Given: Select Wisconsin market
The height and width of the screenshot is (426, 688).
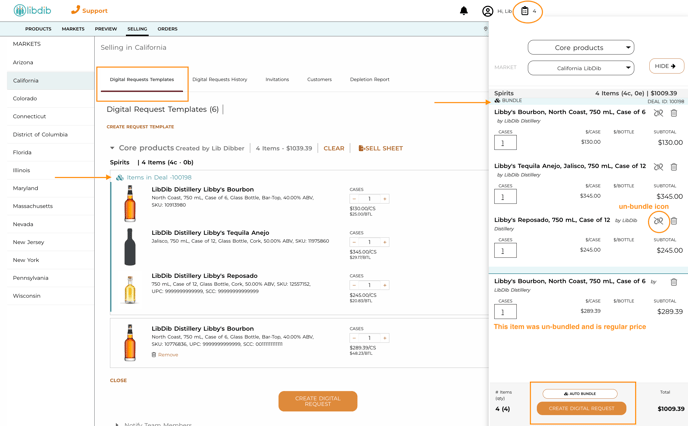Looking at the screenshot, I should coord(50,296).
